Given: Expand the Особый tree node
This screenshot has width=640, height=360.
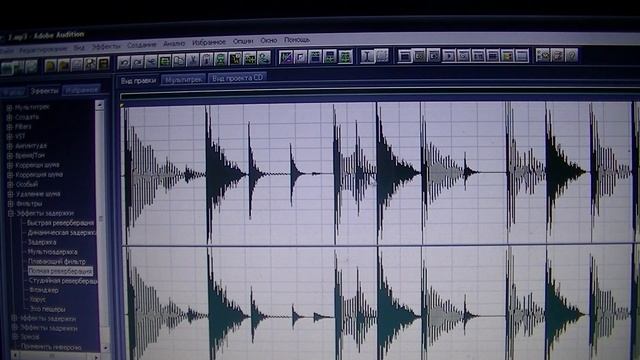Looking at the screenshot, I should tap(10, 184).
